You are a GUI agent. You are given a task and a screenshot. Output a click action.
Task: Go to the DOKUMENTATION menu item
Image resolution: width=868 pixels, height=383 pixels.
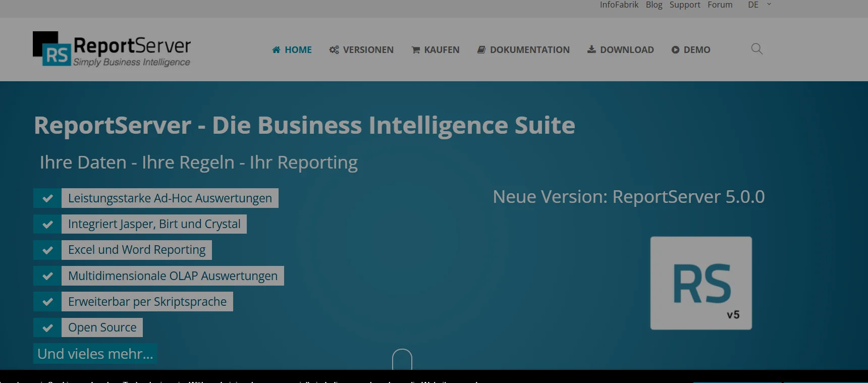point(523,49)
